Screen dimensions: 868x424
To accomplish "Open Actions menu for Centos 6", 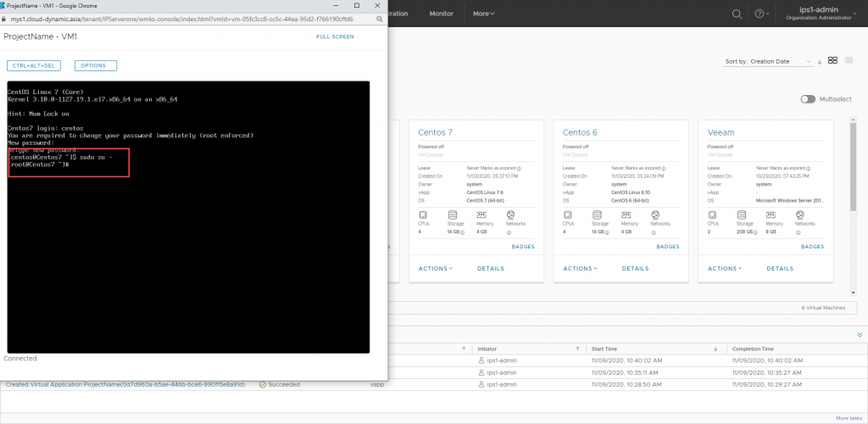I will point(581,268).
